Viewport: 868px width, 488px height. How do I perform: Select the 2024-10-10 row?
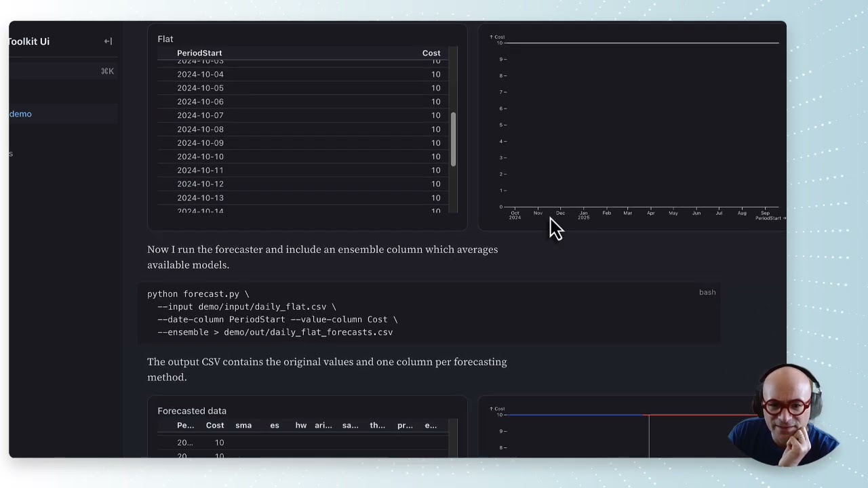pos(303,157)
